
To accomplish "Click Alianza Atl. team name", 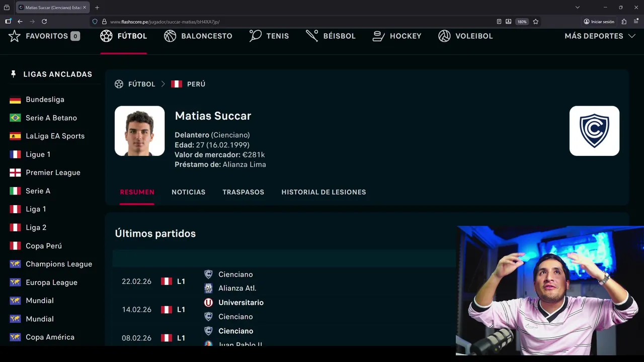I will [237, 288].
